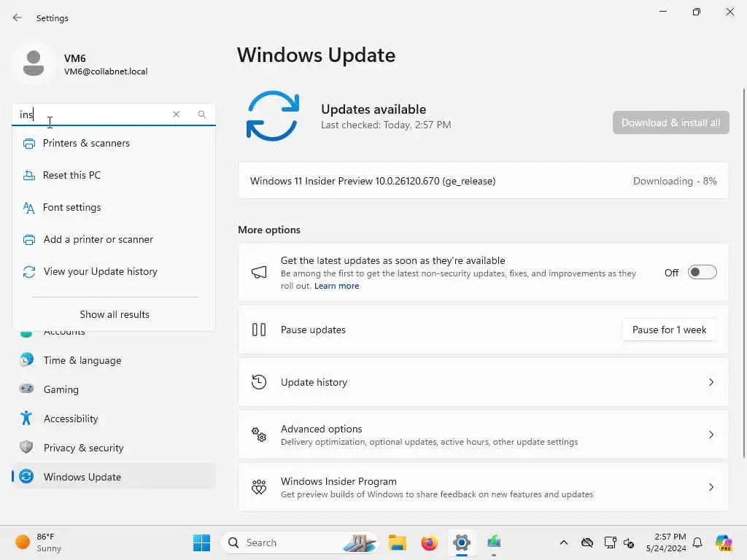Open the Learn more link
Image resolution: width=747 pixels, height=560 pixels.
pyautogui.click(x=336, y=286)
